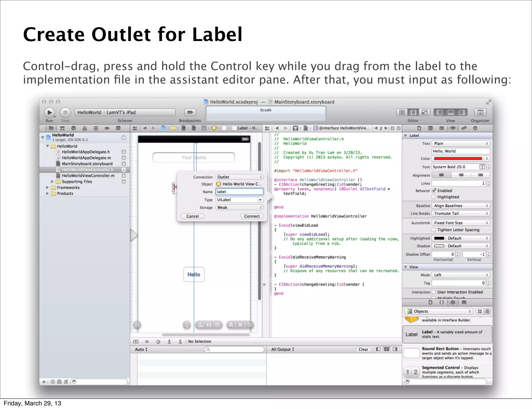Toggle the Debug area view button
The width and height of the screenshot is (532, 409).
pyautogui.click(x=451, y=112)
